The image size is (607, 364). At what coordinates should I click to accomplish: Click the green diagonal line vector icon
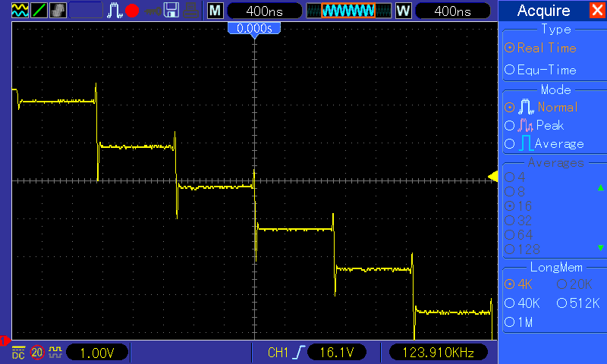[x=39, y=11]
